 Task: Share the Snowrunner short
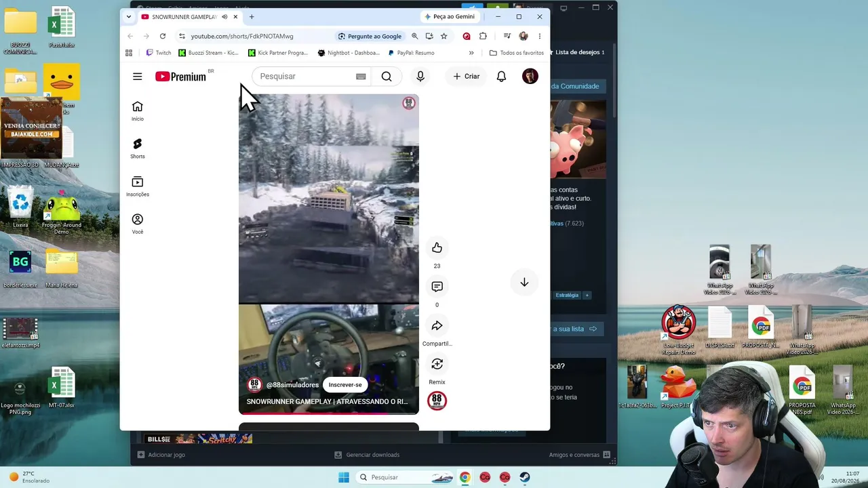tap(437, 326)
